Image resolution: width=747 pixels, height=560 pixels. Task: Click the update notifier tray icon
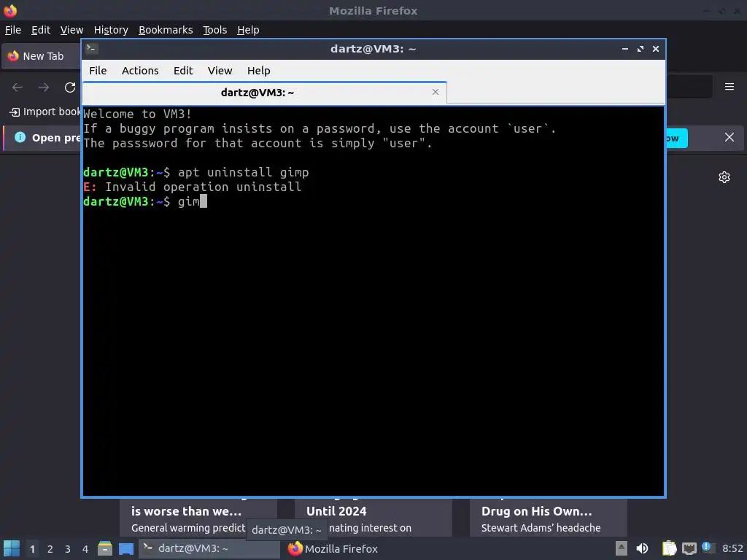[708, 548]
